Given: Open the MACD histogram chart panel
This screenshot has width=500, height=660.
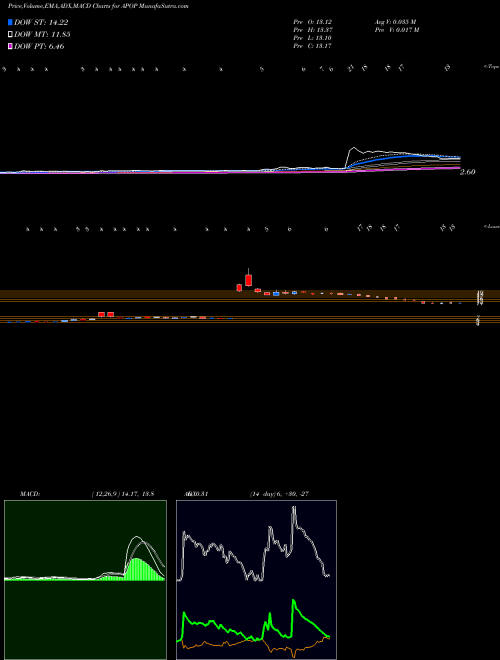Looking at the screenshot, I should click(85, 580).
